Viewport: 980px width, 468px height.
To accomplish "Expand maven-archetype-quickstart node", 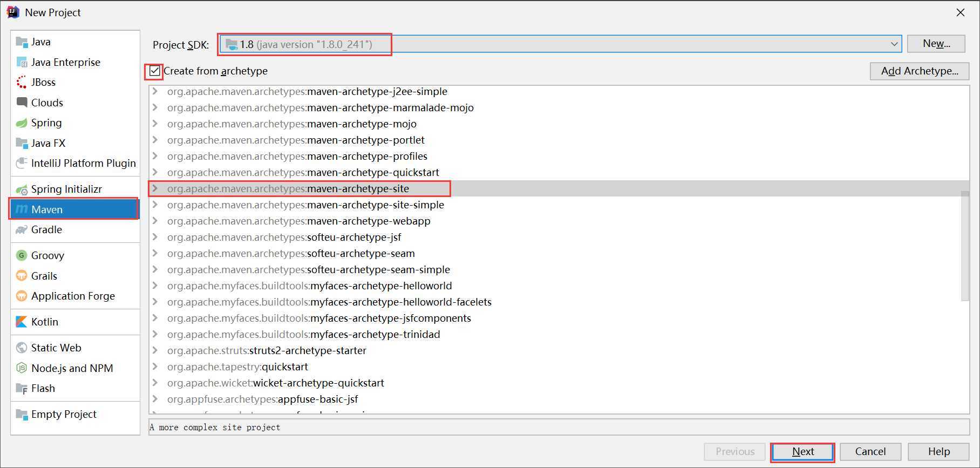I will tap(155, 172).
